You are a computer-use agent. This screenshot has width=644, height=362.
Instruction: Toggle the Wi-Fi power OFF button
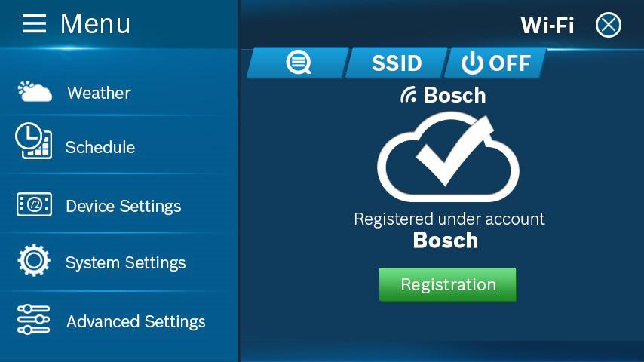click(x=495, y=63)
